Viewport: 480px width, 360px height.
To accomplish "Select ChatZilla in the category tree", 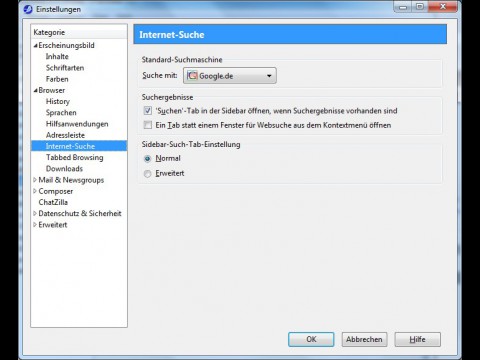I will [53, 202].
